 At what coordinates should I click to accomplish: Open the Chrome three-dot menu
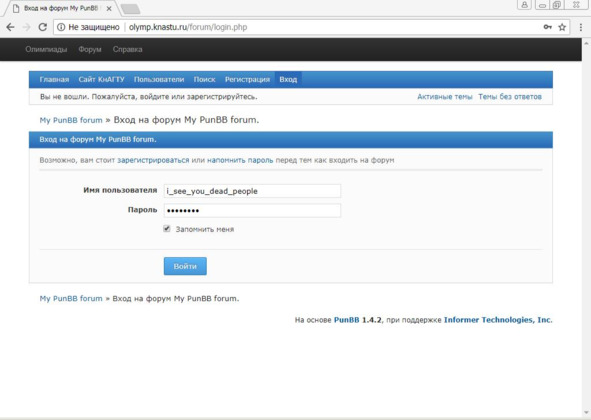pos(581,27)
